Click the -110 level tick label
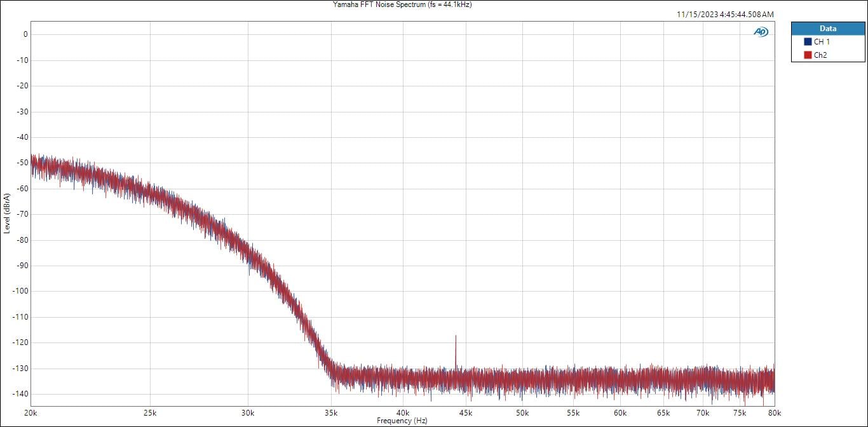The width and height of the screenshot is (868, 427). [x=20, y=317]
